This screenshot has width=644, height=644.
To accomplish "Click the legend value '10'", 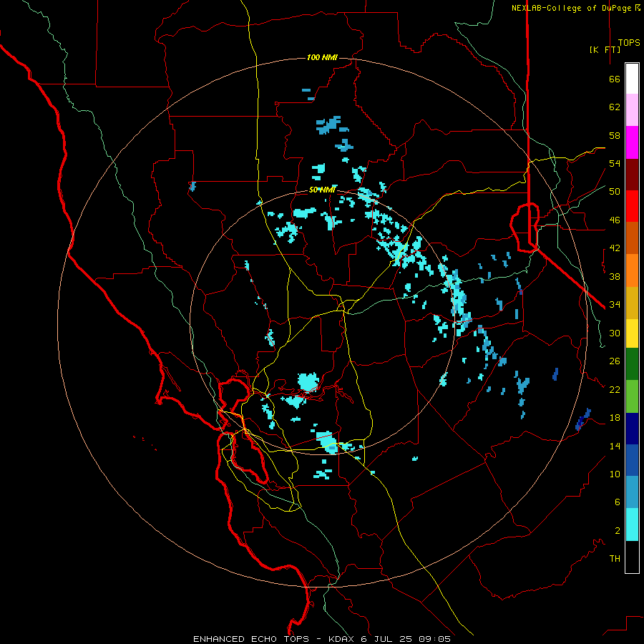I will pyautogui.click(x=615, y=474).
